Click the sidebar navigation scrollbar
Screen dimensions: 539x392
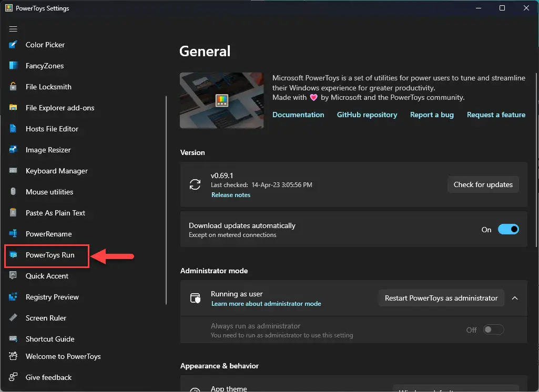166,200
